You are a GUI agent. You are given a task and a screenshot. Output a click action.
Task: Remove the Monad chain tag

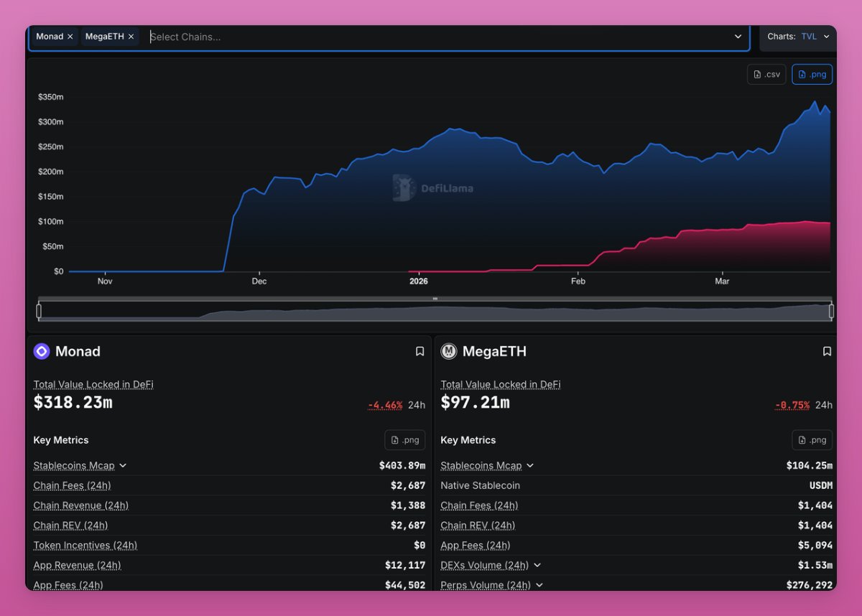70,37
